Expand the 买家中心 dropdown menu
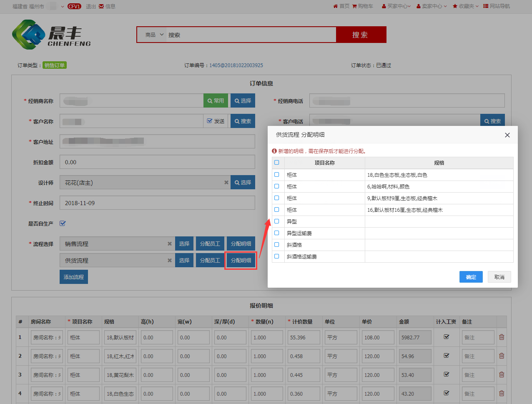This screenshot has height=404, width=532. pos(396,6)
